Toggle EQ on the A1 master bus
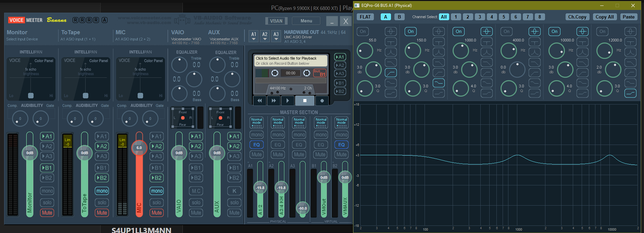Image resolution: width=644 pixels, height=233 pixels. coord(256,145)
